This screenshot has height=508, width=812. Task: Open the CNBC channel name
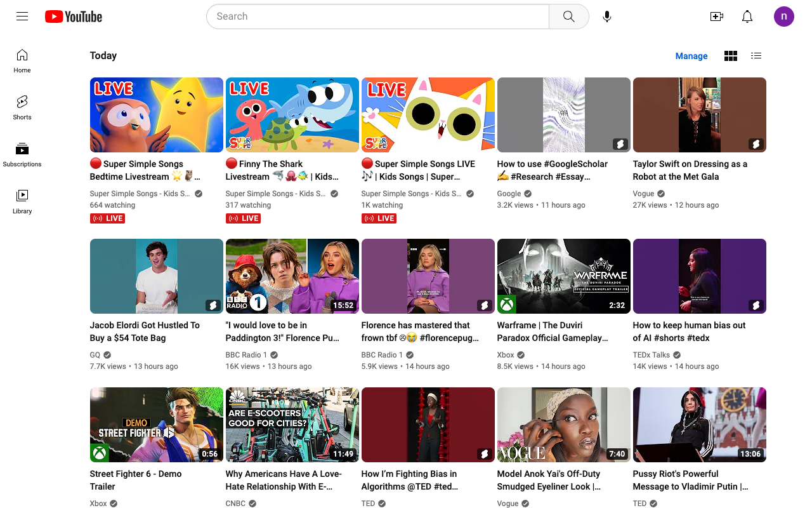pos(236,504)
